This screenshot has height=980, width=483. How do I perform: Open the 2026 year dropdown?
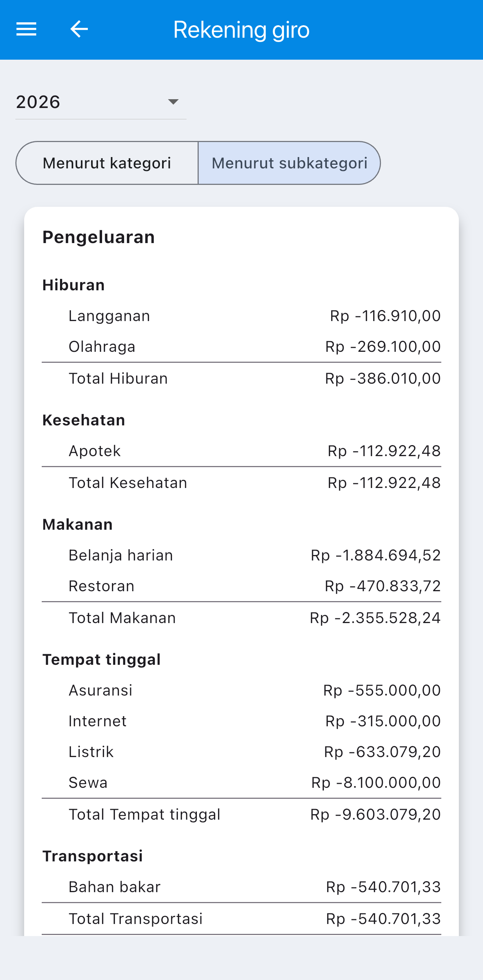click(101, 102)
